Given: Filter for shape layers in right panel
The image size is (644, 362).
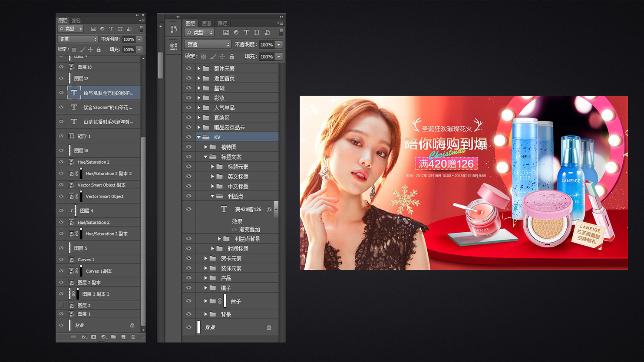Looking at the screenshot, I should (257, 33).
